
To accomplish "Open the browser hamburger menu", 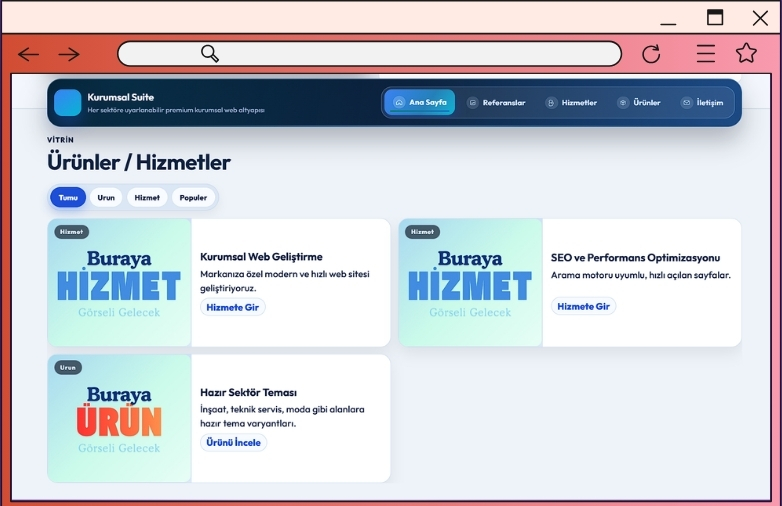I will click(706, 54).
